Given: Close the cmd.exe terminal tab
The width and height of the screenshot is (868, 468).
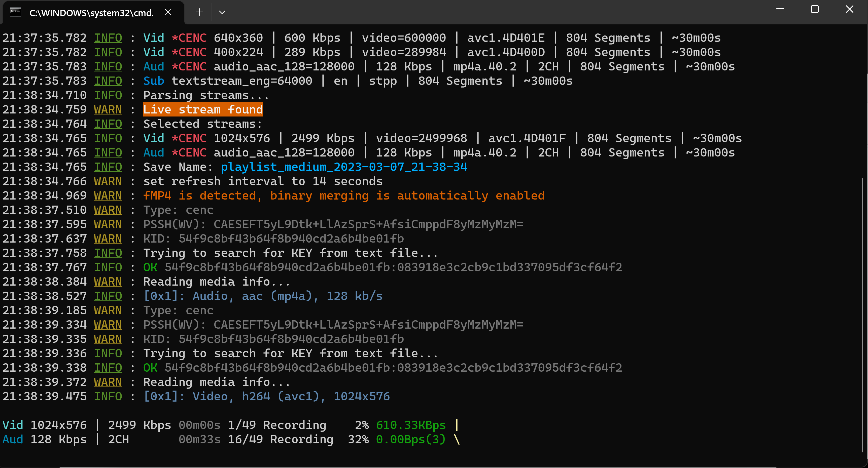Looking at the screenshot, I should tap(168, 13).
